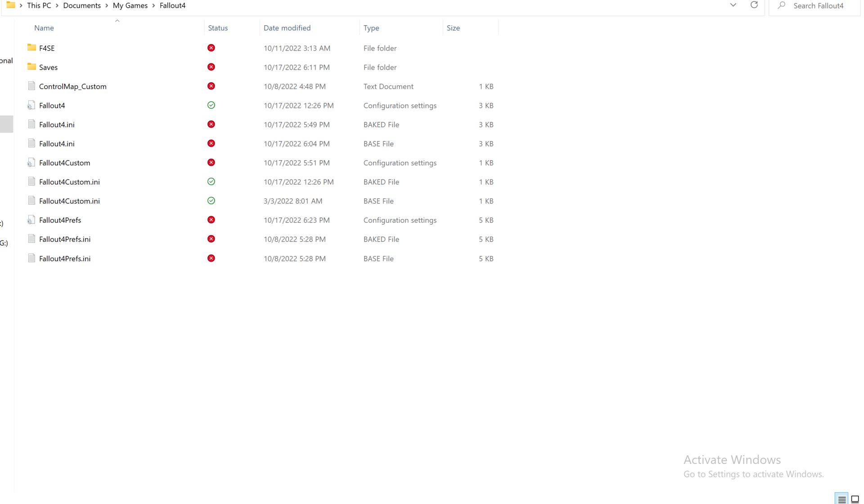Open the address bar history dropdown

[733, 5]
